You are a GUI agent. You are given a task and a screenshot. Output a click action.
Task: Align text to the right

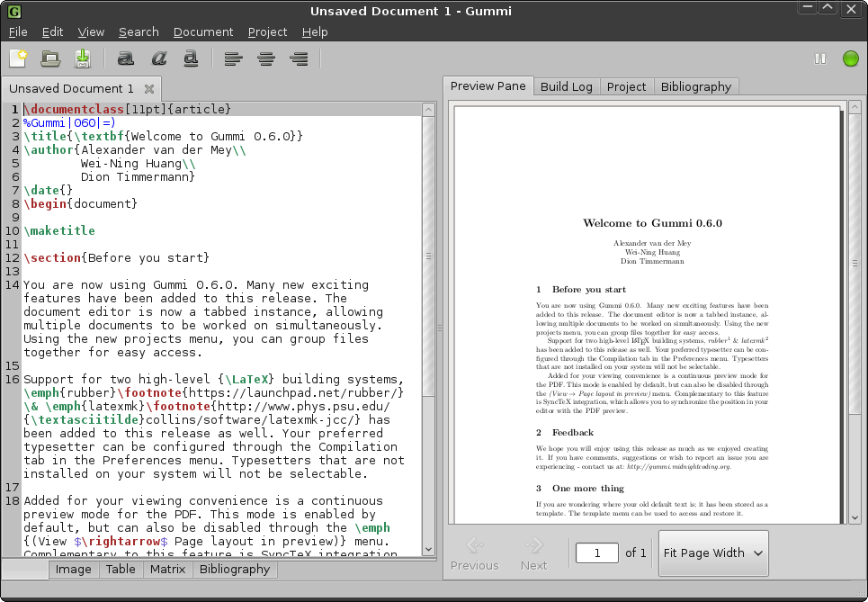299,58
